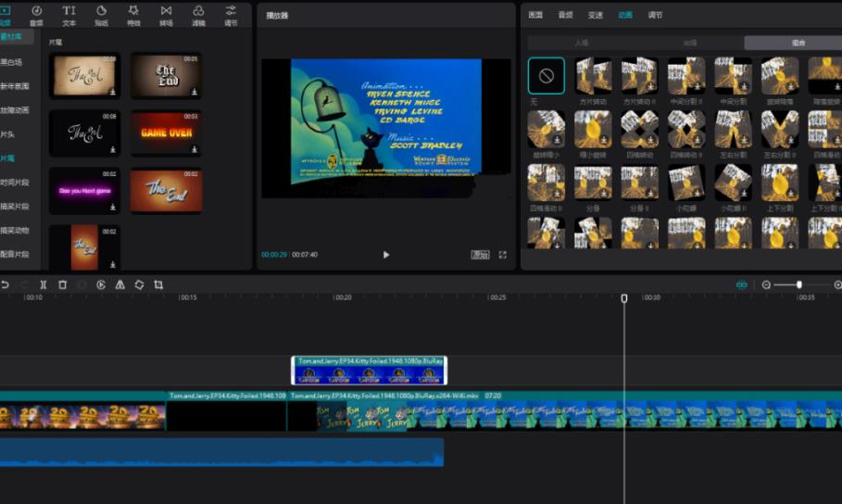Open the 素材库 material library section
This screenshot has height=504, width=842.
point(12,36)
